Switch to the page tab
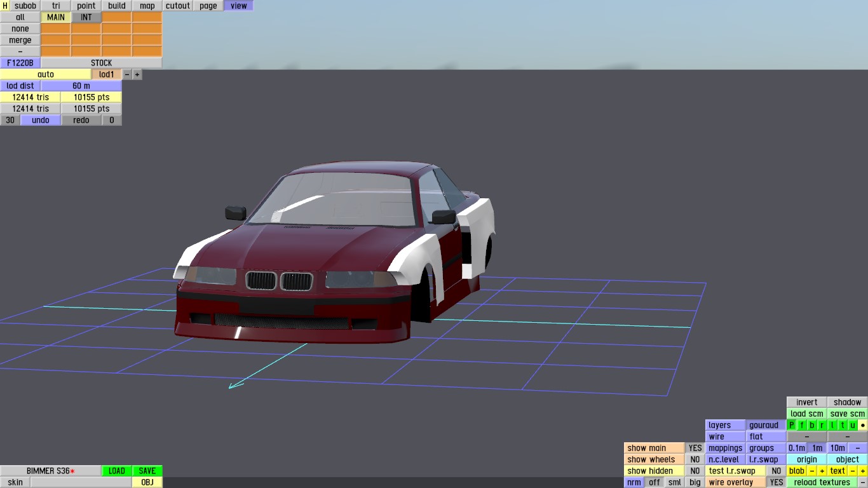This screenshot has height=488, width=868. 208,6
